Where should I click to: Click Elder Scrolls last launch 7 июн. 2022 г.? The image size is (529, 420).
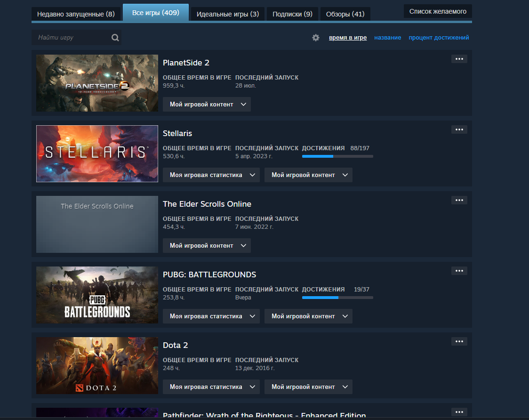pyautogui.click(x=254, y=227)
